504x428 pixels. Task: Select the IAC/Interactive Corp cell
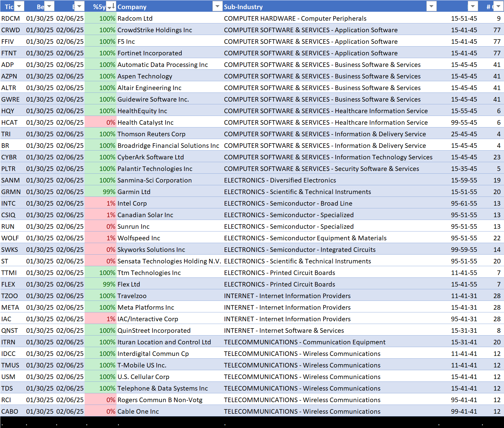point(170,319)
